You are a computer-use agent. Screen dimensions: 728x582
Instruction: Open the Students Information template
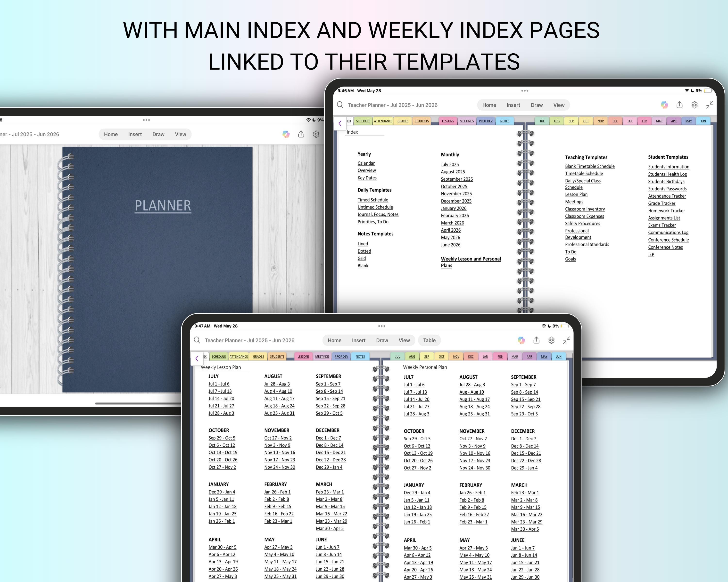click(669, 166)
